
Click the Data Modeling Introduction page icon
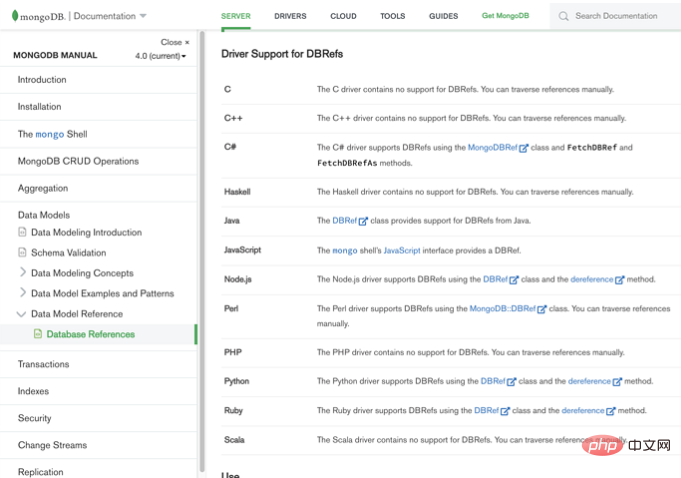[x=22, y=232]
